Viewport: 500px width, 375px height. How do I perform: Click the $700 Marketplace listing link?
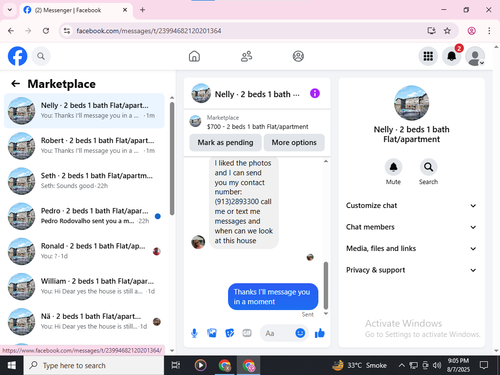(257, 127)
